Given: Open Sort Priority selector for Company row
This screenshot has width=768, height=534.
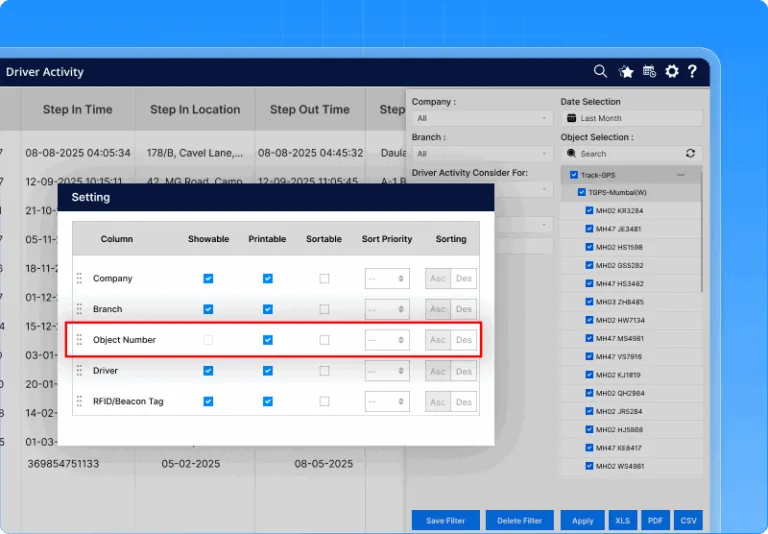Looking at the screenshot, I should tap(386, 279).
